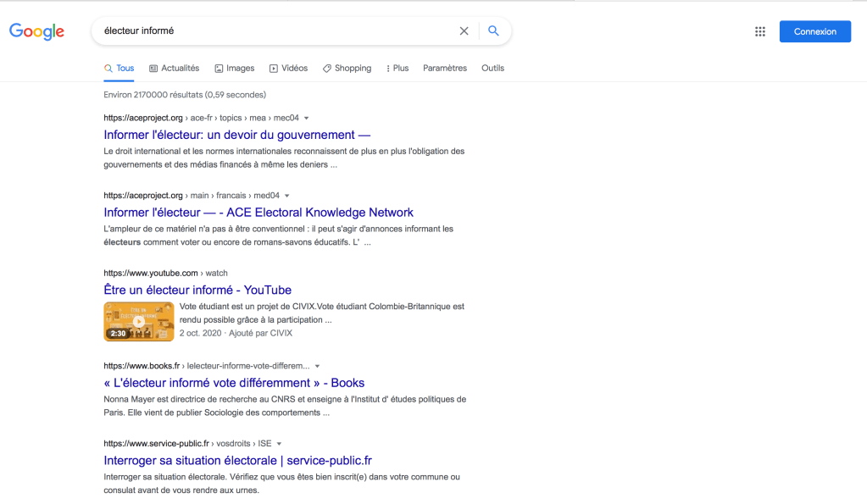Open "Informer l'électeur: un devoir du gouvernement" link
867x504 pixels.
[237, 135]
